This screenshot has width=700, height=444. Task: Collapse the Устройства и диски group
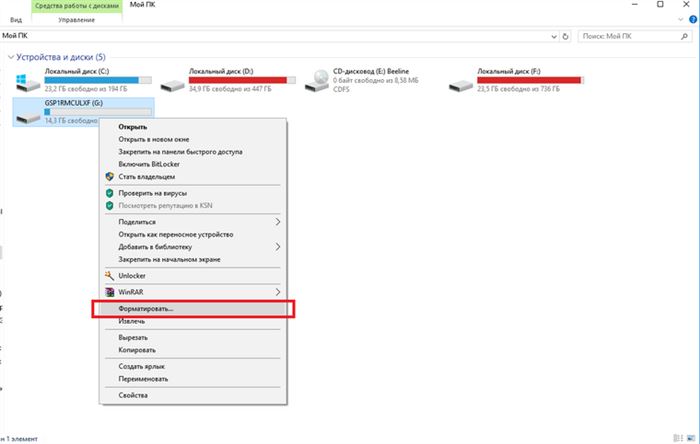11,57
